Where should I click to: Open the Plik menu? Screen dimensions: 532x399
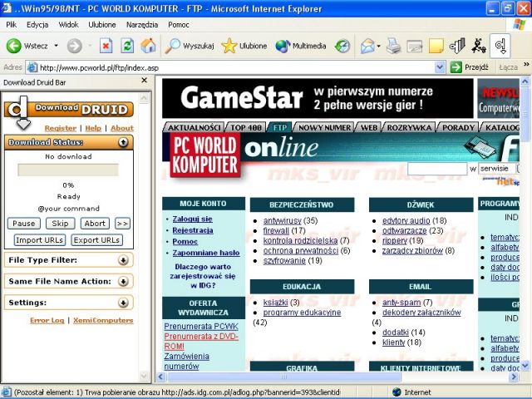(11, 25)
